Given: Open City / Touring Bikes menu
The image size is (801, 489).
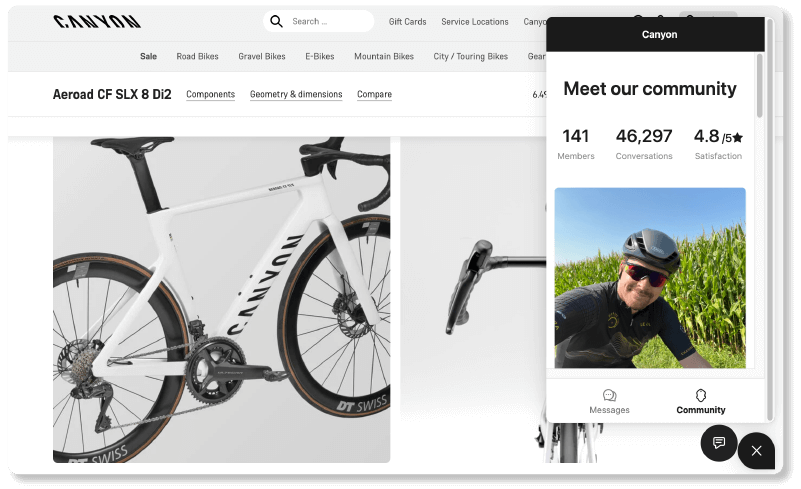Looking at the screenshot, I should tap(470, 57).
